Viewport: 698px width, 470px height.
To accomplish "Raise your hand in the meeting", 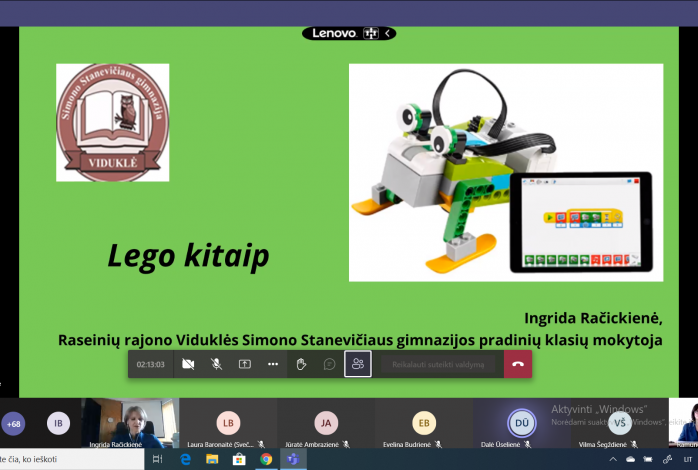I will point(301,364).
